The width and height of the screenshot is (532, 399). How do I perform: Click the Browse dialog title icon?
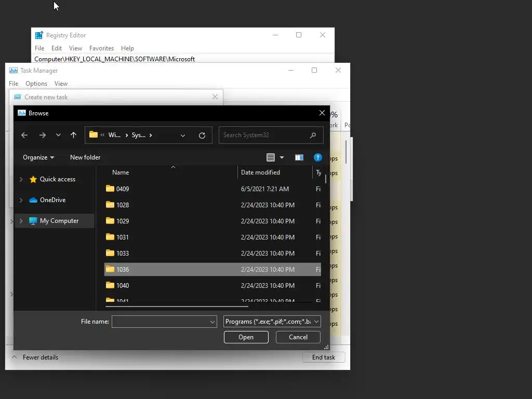tap(22, 113)
